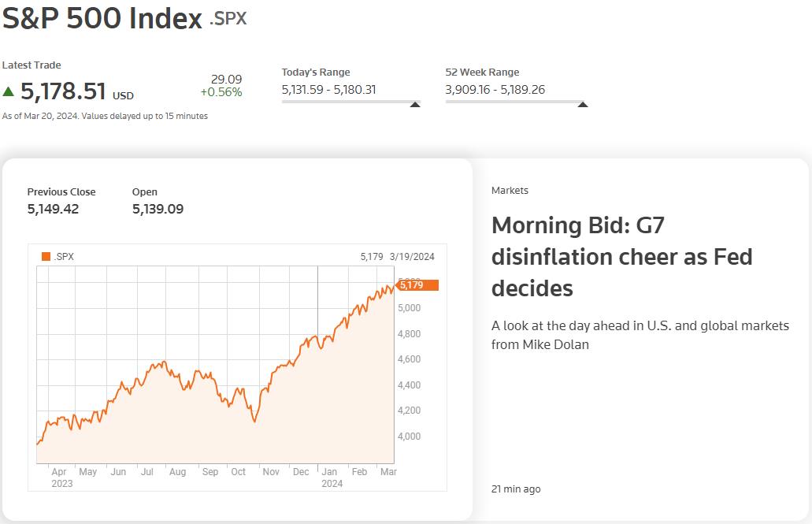The height and width of the screenshot is (524, 812).
Task: Click the Oct x-axis label
Action: tap(238, 472)
